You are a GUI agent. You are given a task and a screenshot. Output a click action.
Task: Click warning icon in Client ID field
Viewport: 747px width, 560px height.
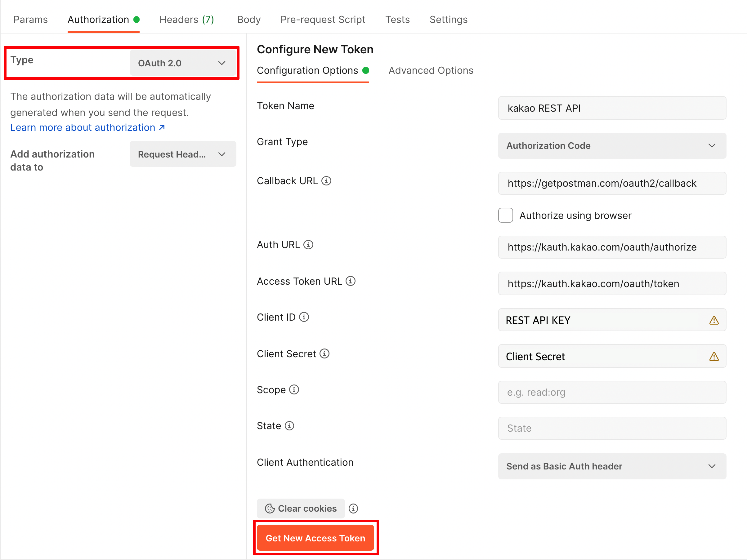pyautogui.click(x=714, y=320)
